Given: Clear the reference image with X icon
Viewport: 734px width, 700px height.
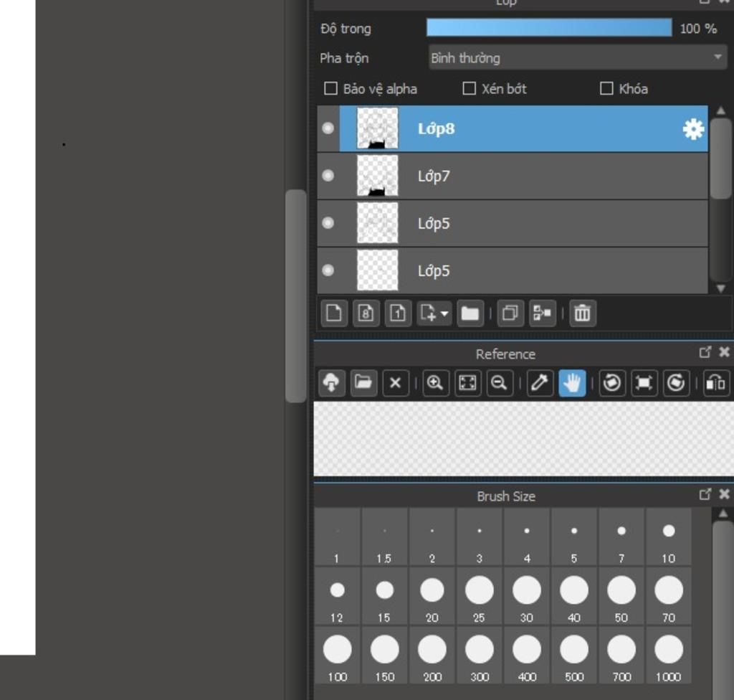Looking at the screenshot, I should (x=395, y=383).
